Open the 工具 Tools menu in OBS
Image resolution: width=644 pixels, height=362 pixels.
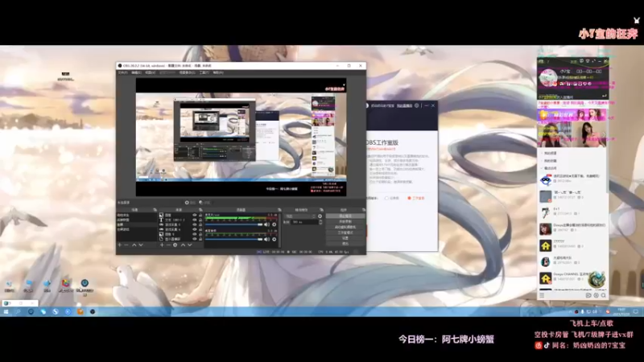click(204, 72)
